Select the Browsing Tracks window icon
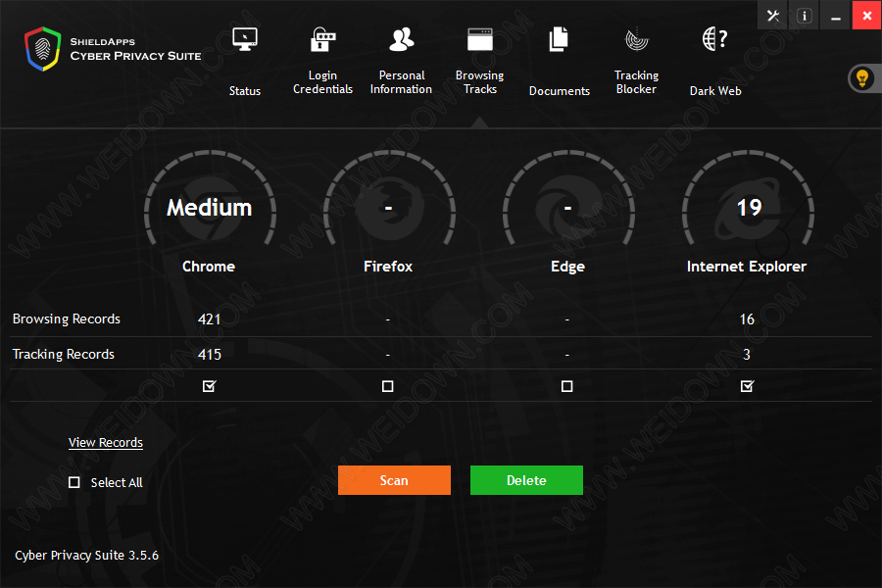882x588 pixels. click(480, 39)
